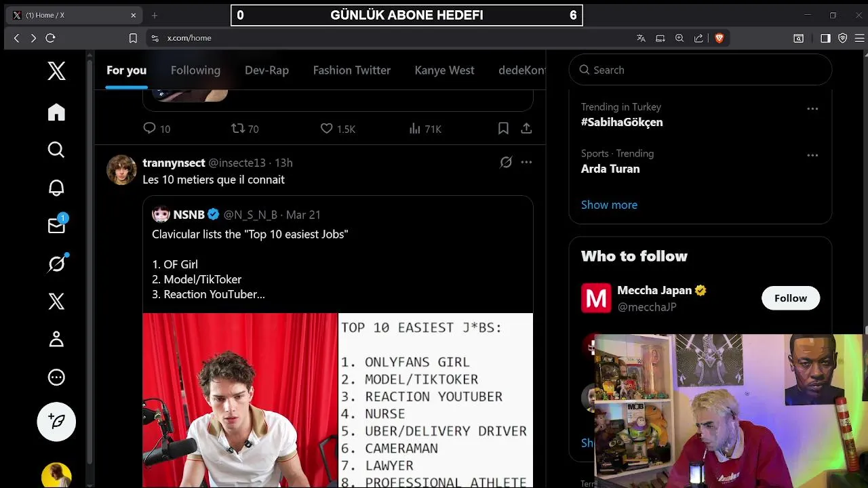Open Grok icon in the sidebar

pos(56,264)
